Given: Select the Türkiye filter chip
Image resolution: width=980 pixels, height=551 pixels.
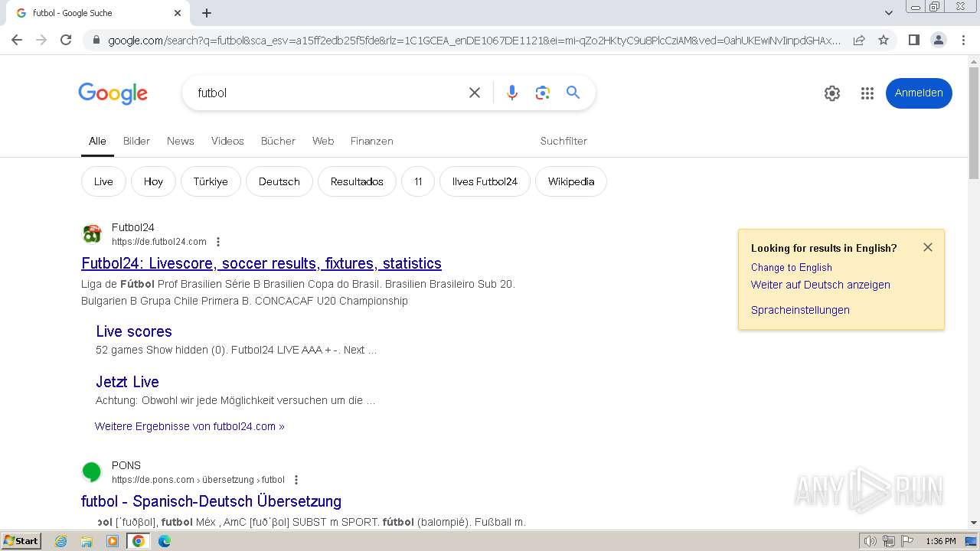Looking at the screenshot, I should (x=211, y=181).
